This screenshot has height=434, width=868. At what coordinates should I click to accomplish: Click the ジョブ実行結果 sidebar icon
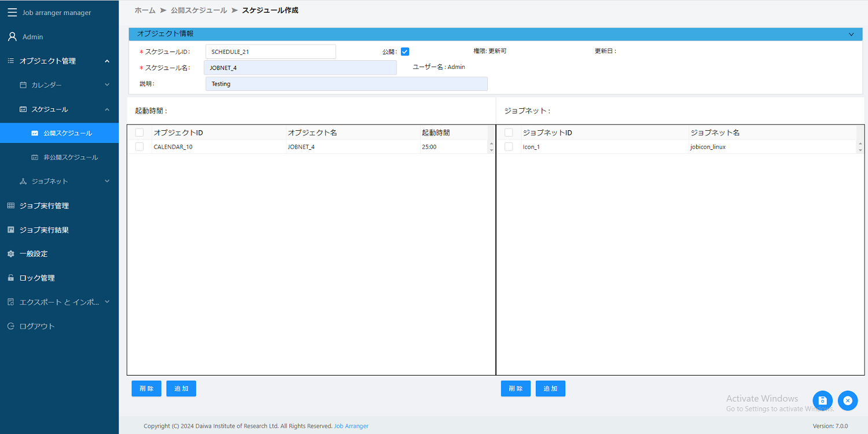click(x=10, y=230)
